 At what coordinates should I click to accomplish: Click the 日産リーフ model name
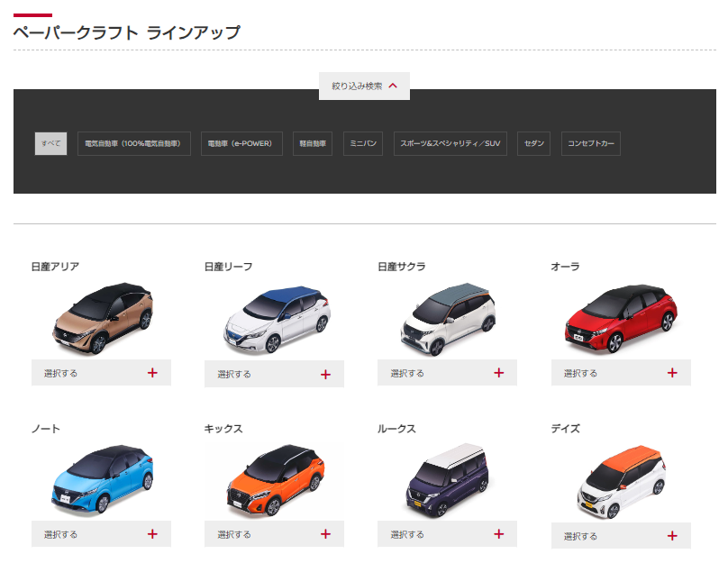coord(229,267)
